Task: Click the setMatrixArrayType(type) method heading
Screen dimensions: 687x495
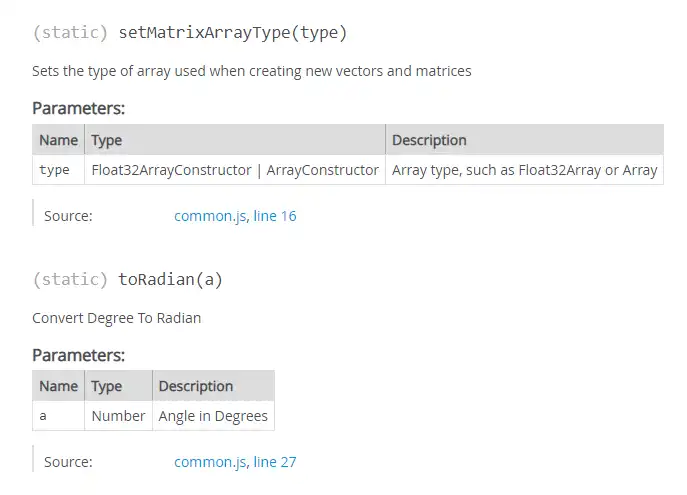Action: (233, 33)
